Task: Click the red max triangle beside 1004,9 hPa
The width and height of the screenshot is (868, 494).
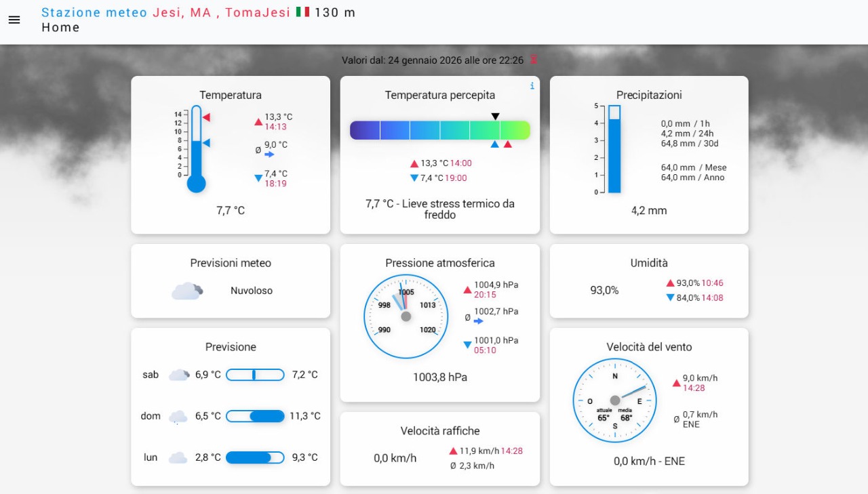Action: pyautogui.click(x=467, y=290)
